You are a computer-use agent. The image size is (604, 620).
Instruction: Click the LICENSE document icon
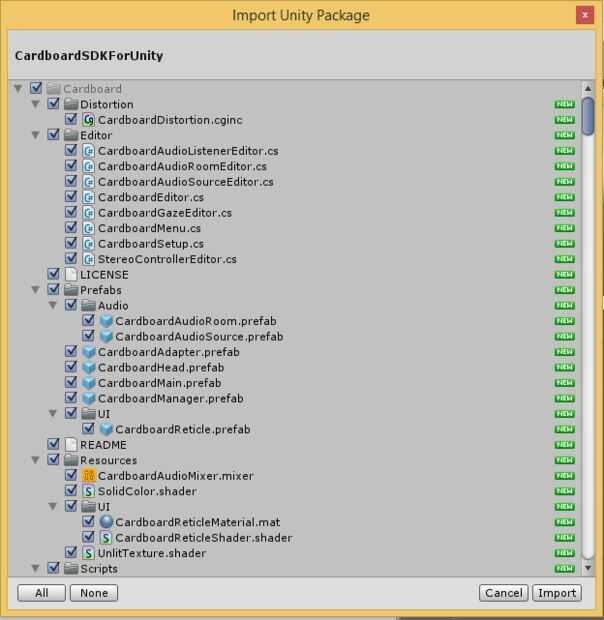click(x=71, y=274)
